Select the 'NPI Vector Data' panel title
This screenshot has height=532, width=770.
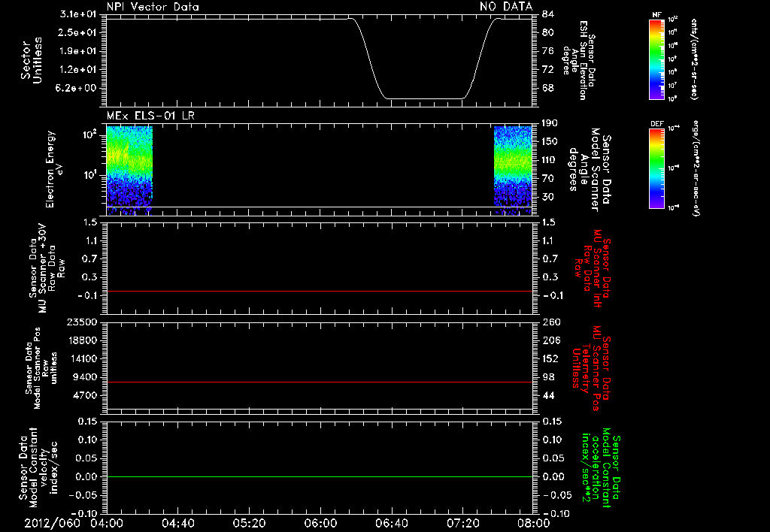tap(153, 7)
